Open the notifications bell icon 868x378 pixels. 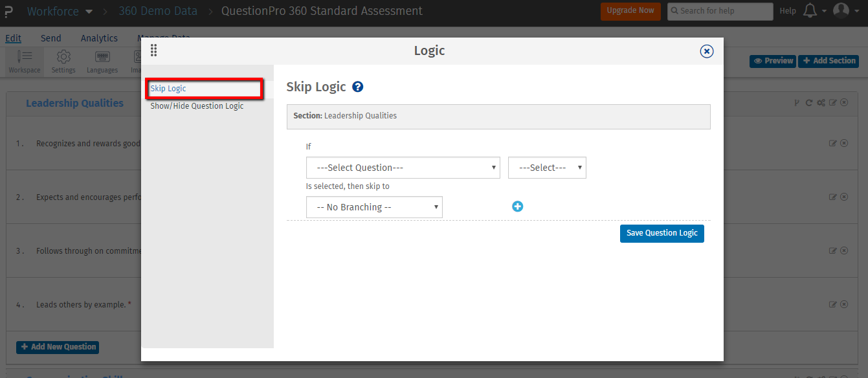[809, 11]
